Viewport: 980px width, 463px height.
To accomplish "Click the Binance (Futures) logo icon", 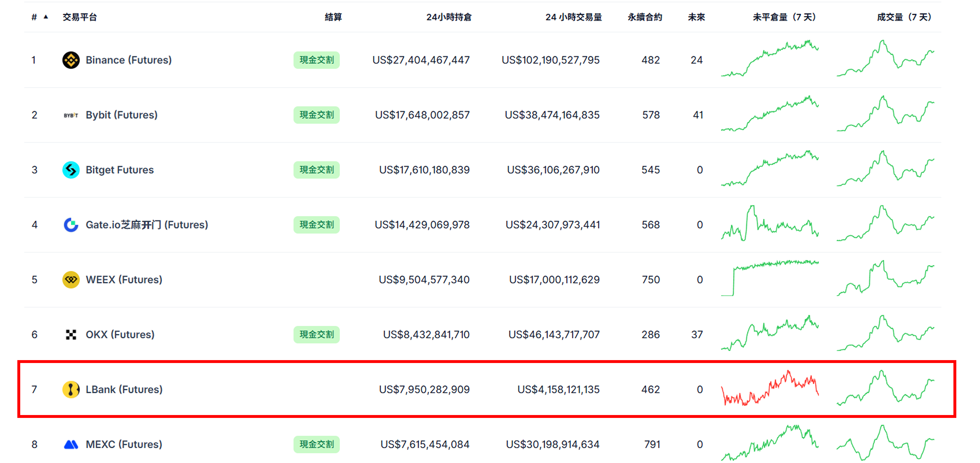I will (71, 60).
